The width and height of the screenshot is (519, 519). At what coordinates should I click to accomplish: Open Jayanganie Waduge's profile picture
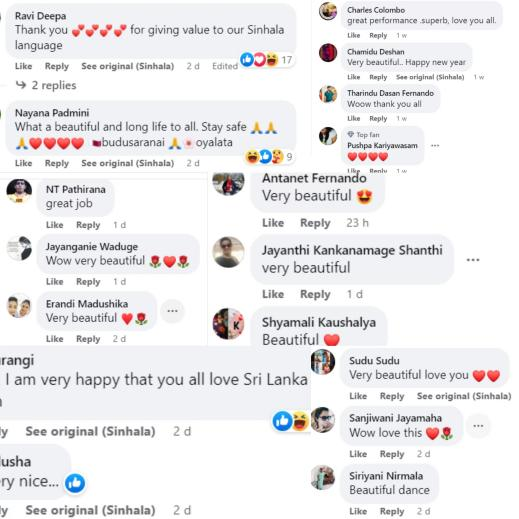coord(19,248)
